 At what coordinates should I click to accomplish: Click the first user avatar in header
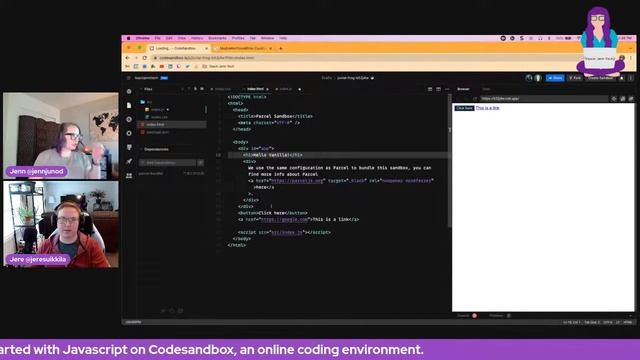529,78
